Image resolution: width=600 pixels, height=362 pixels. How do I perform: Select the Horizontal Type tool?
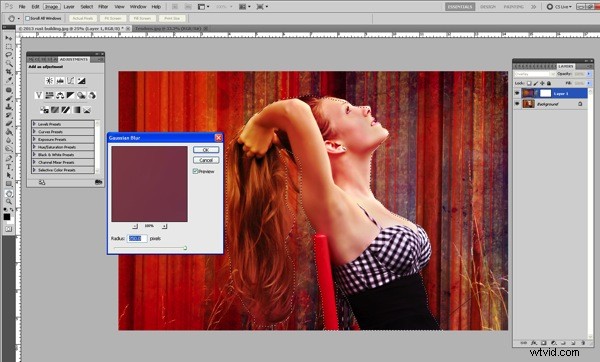(8, 167)
